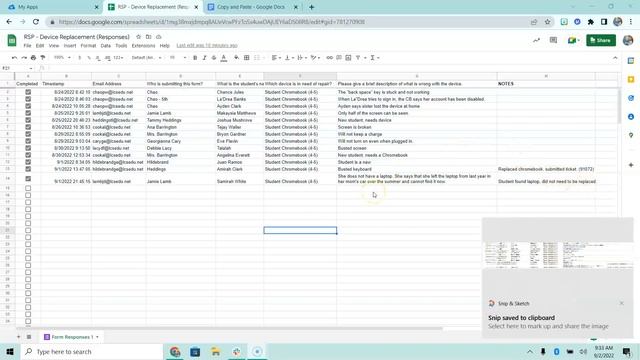Open Keep notes in side panel

point(631,79)
